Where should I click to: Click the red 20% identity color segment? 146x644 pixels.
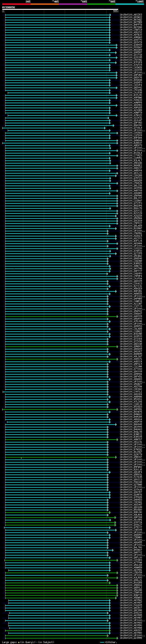click(16, 4)
